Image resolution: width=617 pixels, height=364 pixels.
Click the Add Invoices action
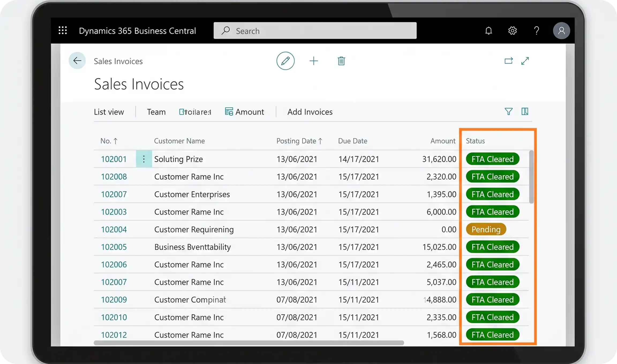[310, 112]
